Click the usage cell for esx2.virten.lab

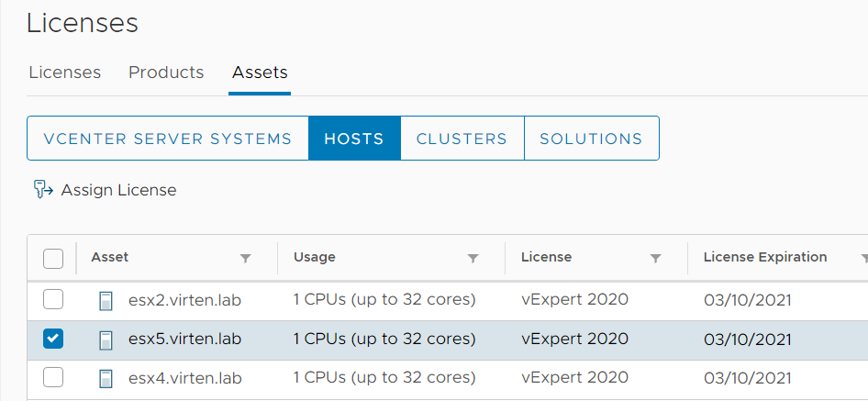point(384,300)
